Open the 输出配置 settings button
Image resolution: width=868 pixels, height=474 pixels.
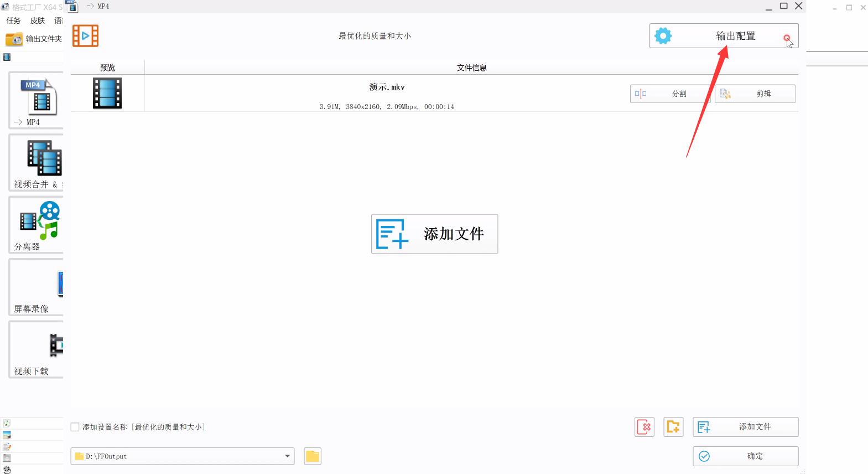(724, 36)
